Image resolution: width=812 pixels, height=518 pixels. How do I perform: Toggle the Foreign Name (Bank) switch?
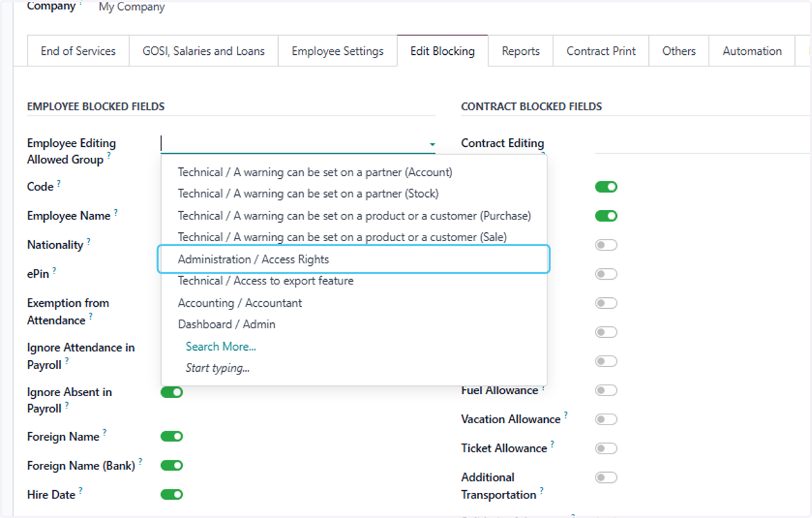point(172,466)
